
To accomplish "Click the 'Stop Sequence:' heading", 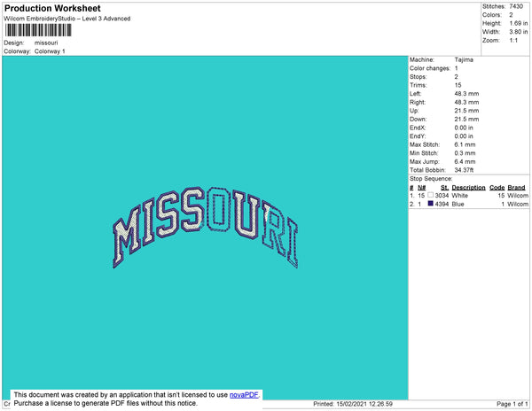I will tap(431, 179).
